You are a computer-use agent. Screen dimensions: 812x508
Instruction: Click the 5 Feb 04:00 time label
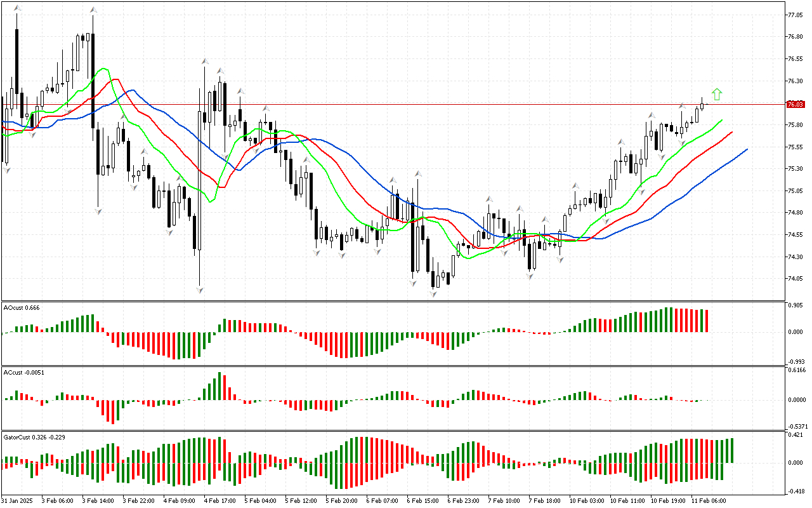(261, 501)
